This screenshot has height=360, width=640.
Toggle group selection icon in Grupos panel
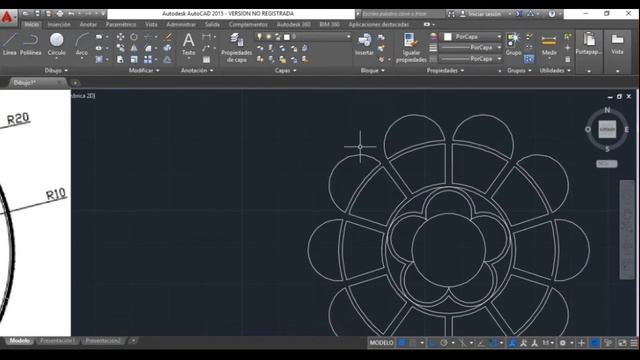[x=529, y=60]
